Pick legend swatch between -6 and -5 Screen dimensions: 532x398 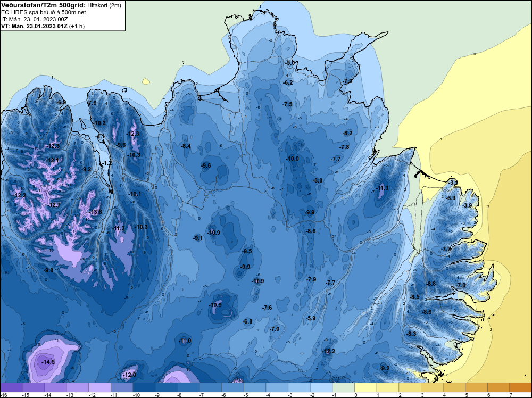click(232, 387)
